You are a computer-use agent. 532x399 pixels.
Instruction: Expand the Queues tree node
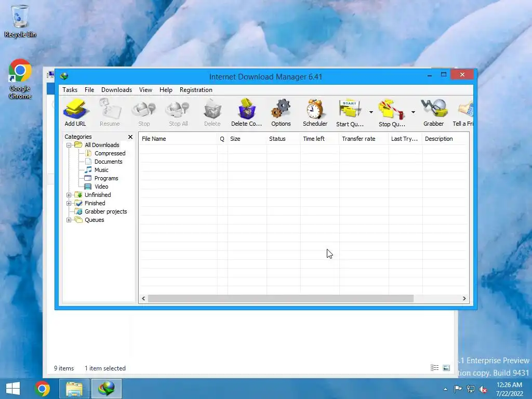tap(69, 220)
